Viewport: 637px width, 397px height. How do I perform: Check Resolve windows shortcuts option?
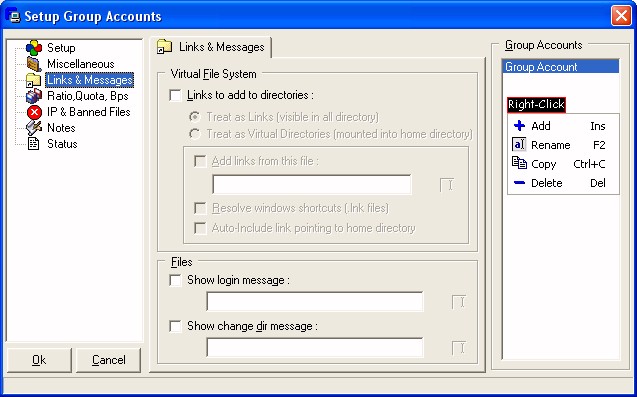click(x=200, y=208)
